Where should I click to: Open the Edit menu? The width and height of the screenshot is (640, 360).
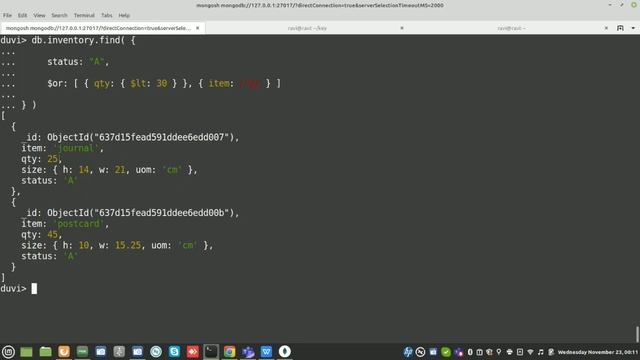(22, 16)
